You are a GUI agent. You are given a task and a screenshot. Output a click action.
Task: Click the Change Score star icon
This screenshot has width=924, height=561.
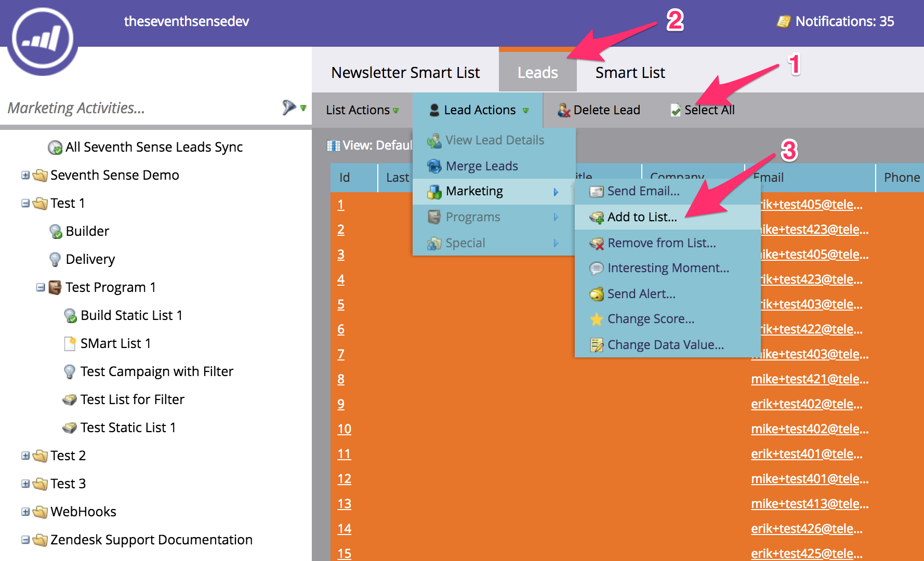click(597, 319)
